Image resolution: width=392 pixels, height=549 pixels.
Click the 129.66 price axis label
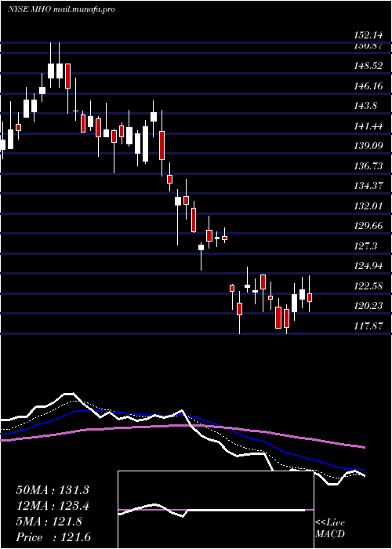368,226
